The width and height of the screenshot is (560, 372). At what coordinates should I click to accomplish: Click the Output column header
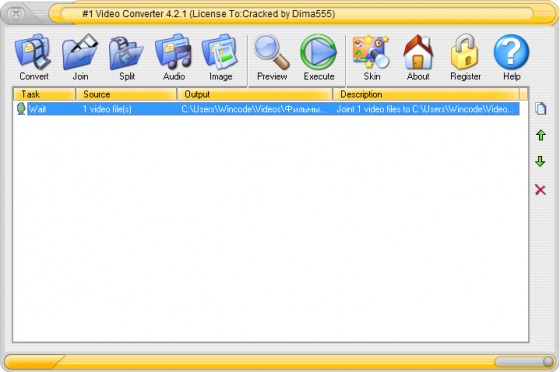tap(255, 94)
